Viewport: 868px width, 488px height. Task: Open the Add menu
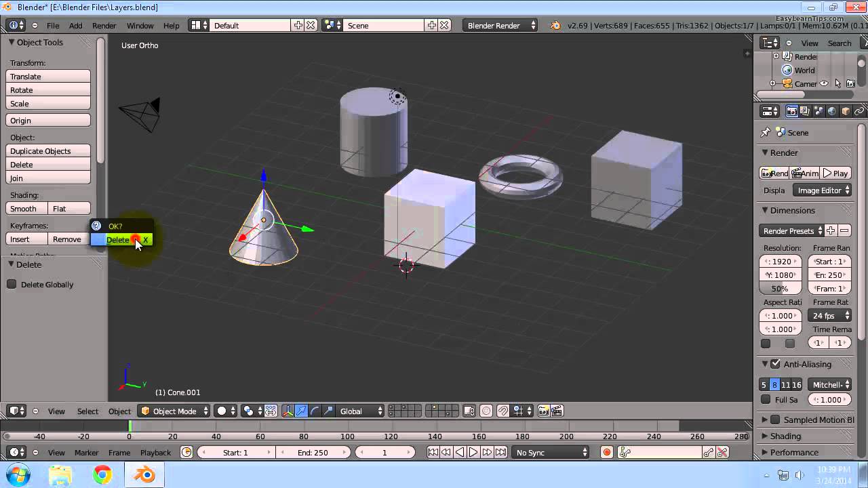(x=75, y=25)
